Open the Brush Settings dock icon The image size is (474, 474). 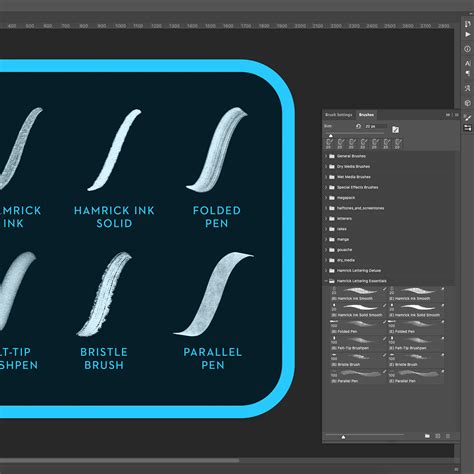point(467,118)
